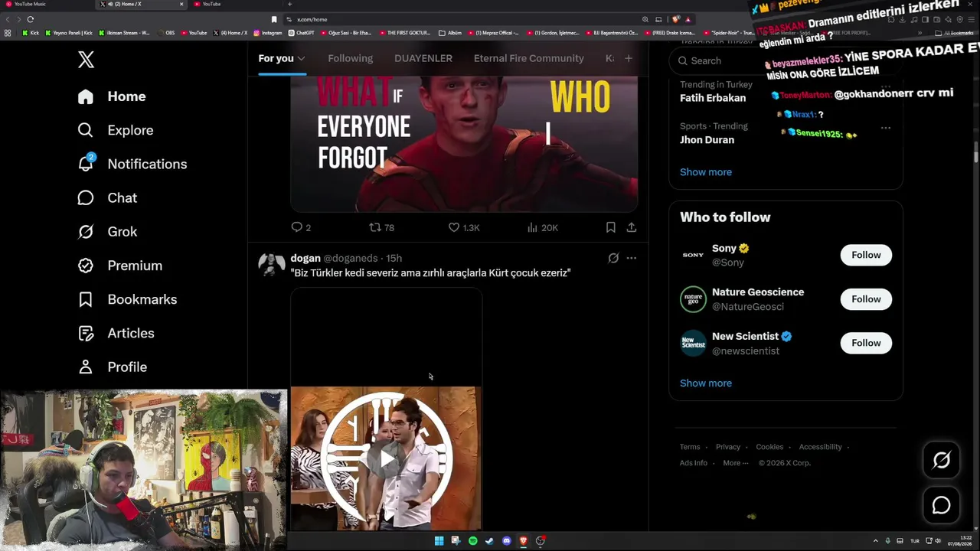Follow the New Scientist account

click(866, 343)
